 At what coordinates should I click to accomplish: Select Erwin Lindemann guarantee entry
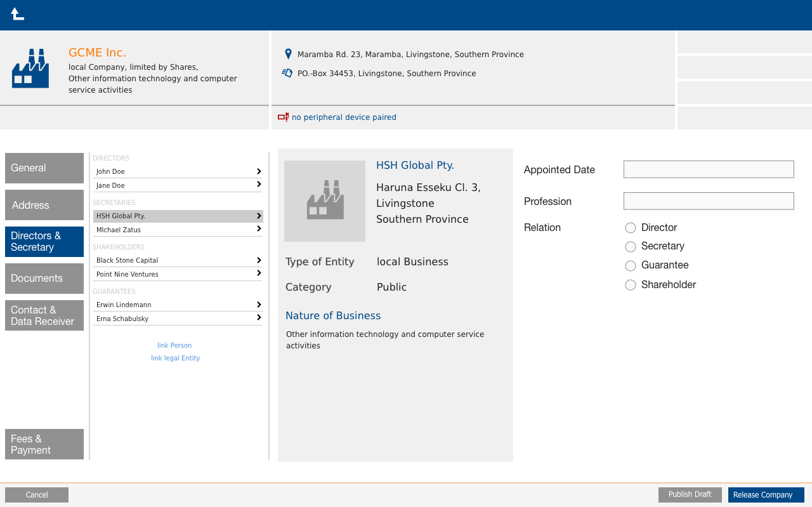tap(178, 305)
